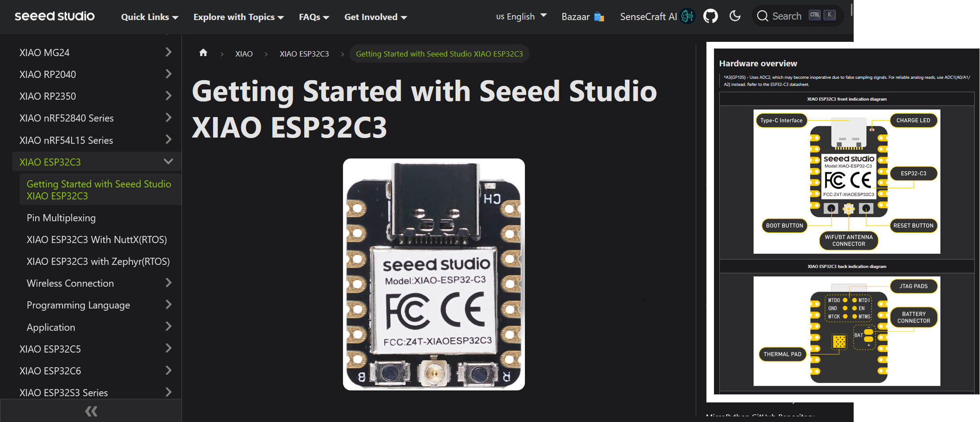Open the English language dropdown
Viewport: 980px width, 422px height.
(521, 16)
